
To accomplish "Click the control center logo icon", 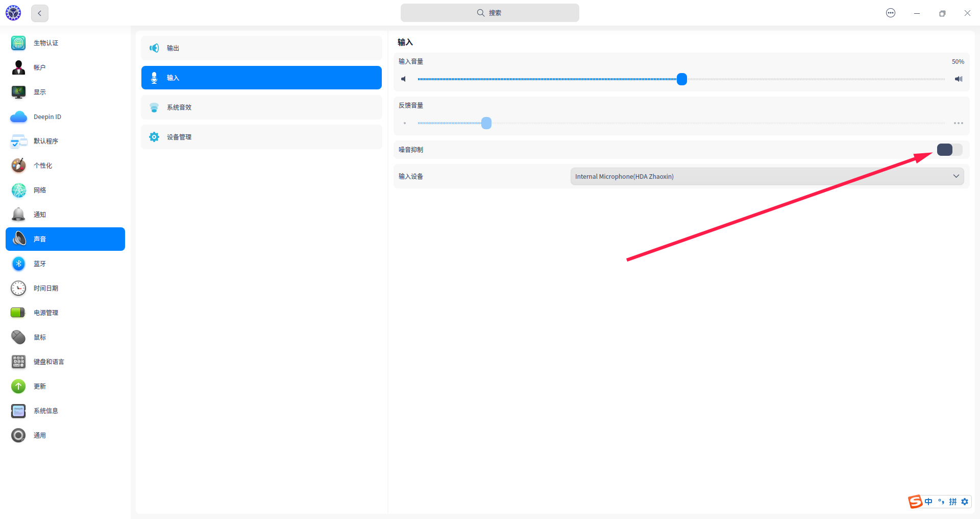I will point(13,13).
